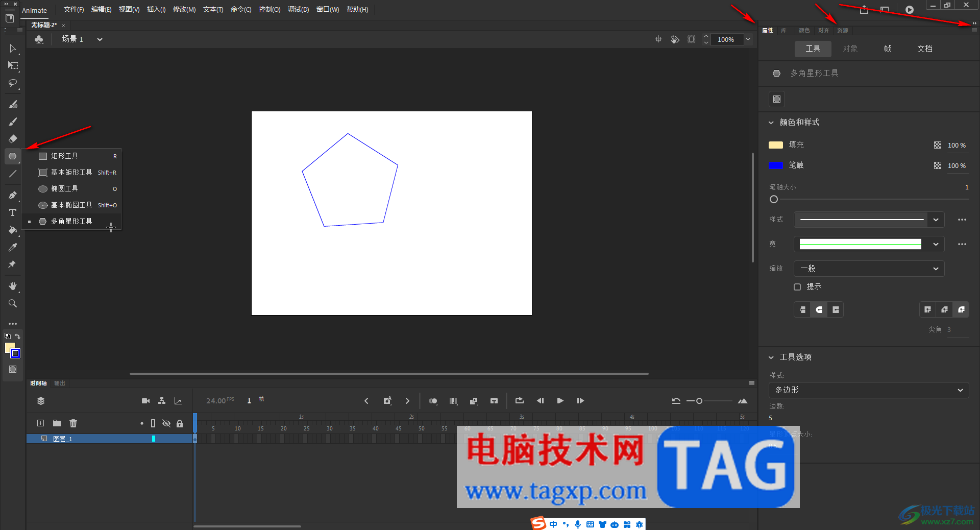Open the 文件(F) menu
The width and height of the screenshot is (980, 530).
[x=73, y=10]
